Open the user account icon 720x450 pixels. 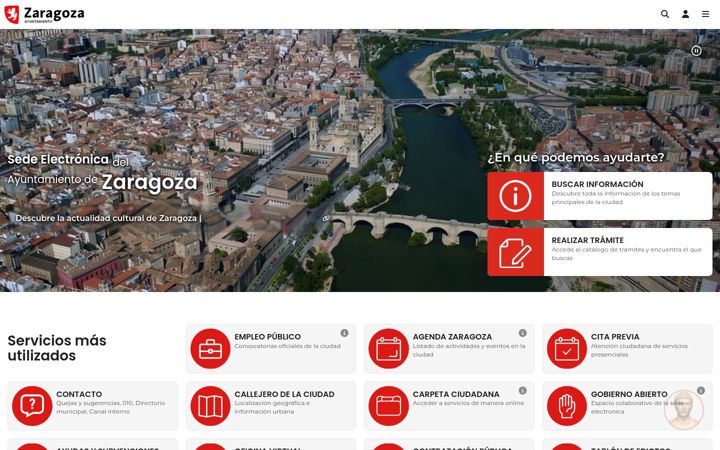click(x=685, y=14)
